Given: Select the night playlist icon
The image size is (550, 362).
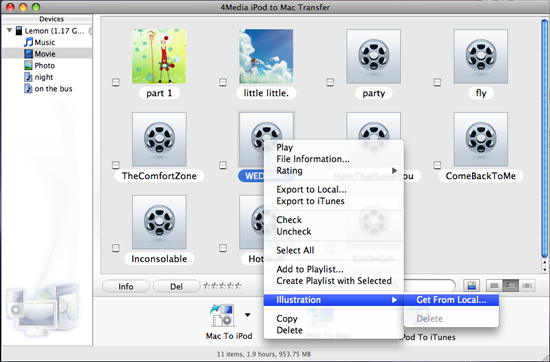Looking at the screenshot, I should tap(28, 77).
